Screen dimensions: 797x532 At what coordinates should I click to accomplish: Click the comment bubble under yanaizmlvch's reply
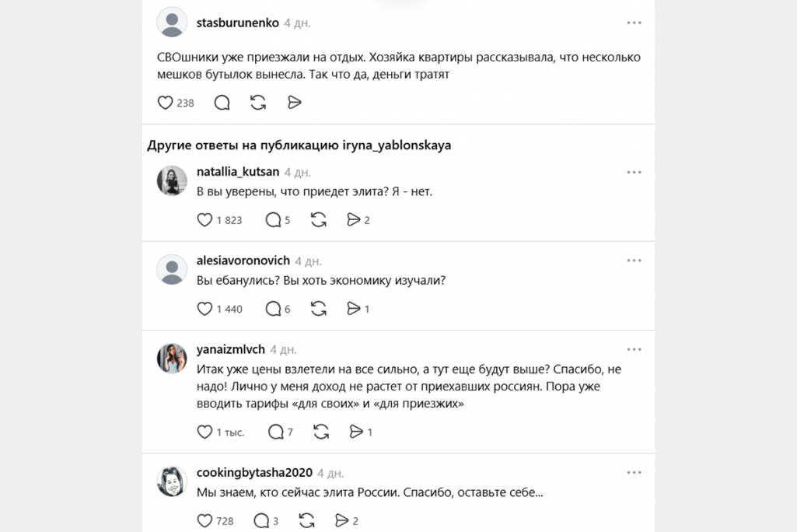coord(275,432)
